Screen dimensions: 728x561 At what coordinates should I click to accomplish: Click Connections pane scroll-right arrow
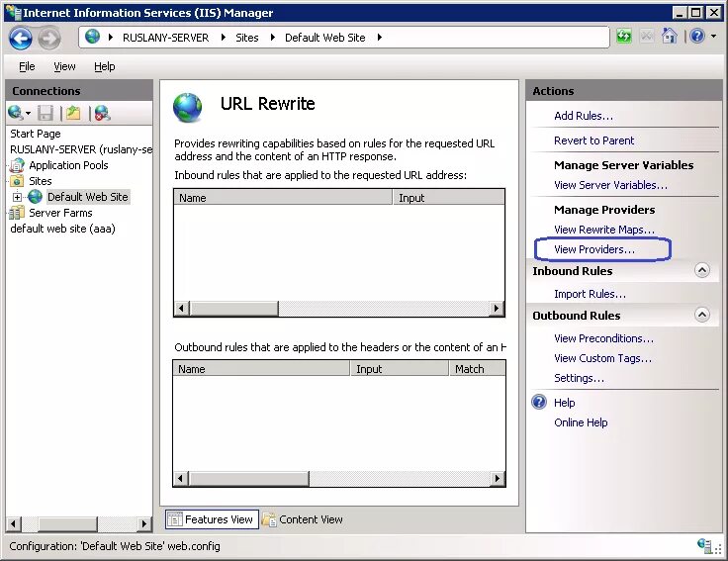click(144, 523)
